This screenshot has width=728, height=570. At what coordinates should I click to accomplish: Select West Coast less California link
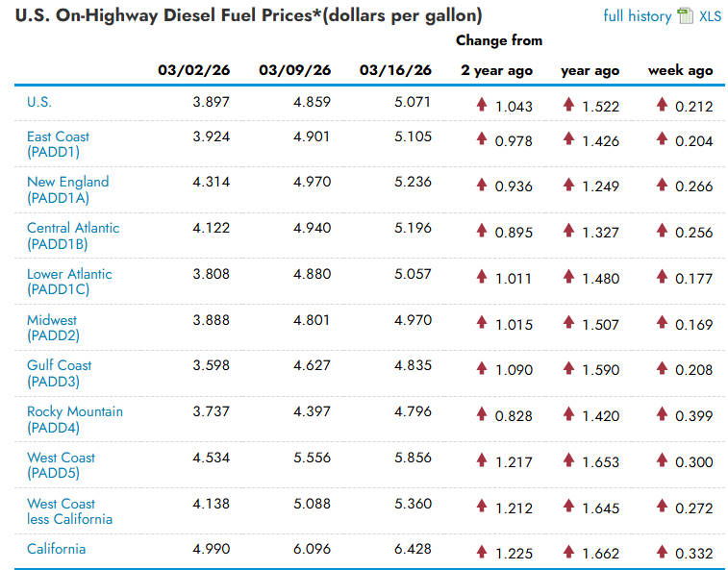69,511
